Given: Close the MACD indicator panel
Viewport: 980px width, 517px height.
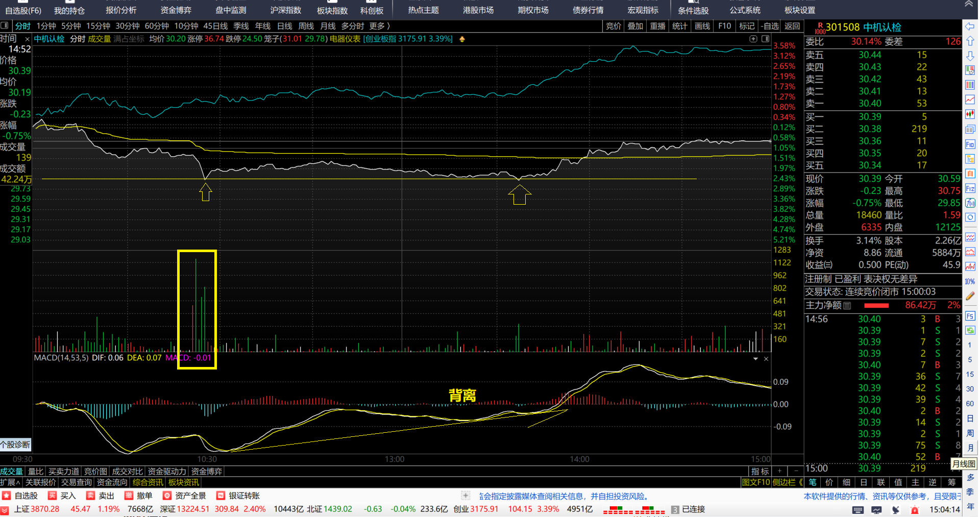Looking at the screenshot, I should click(x=766, y=359).
